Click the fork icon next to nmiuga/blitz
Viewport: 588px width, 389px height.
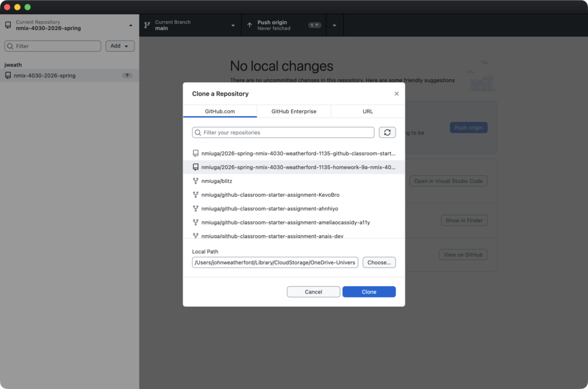click(x=195, y=180)
